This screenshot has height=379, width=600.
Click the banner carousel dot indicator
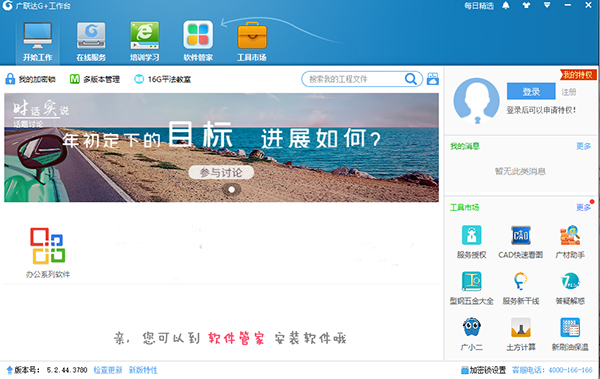[x=232, y=190]
